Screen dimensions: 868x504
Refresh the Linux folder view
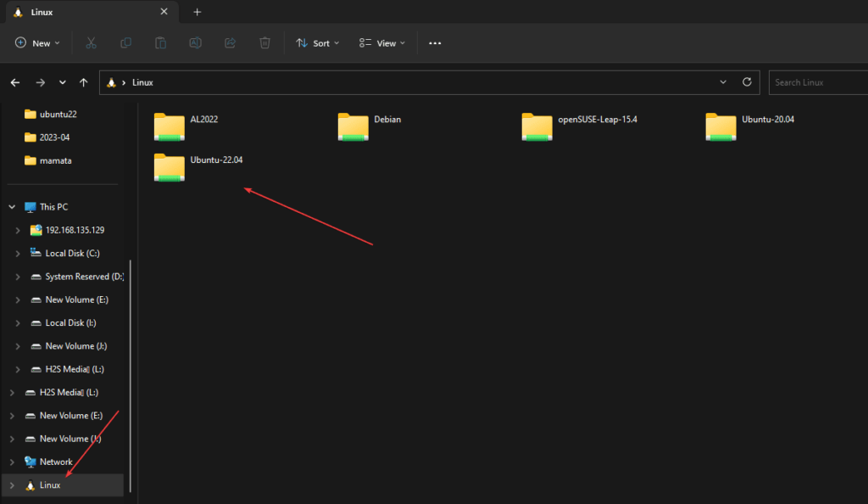[747, 82]
